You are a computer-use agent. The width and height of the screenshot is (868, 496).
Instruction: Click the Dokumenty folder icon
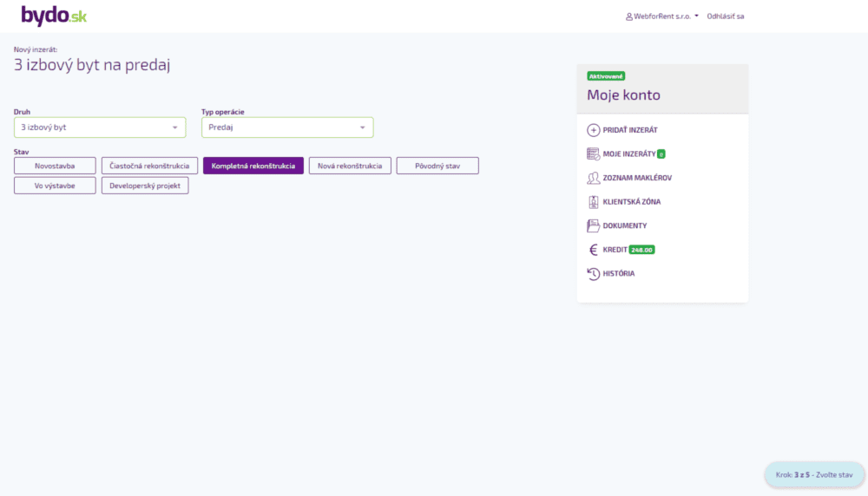tap(594, 225)
